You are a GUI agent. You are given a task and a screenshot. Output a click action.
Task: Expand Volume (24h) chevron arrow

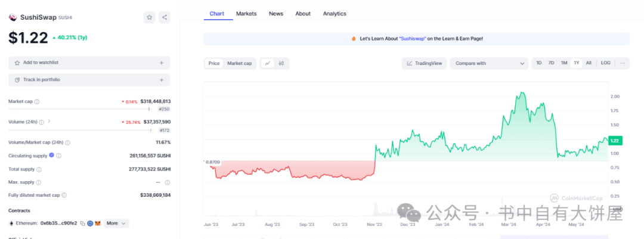(x=49, y=121)
